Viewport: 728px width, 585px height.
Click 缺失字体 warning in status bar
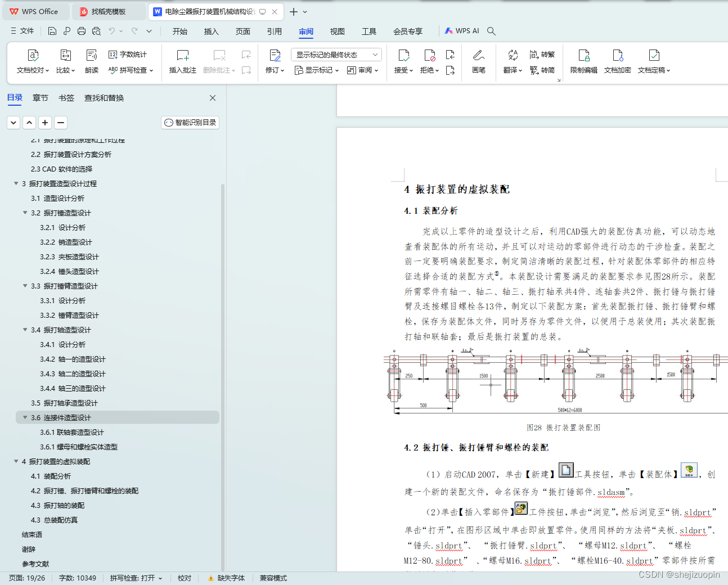(x=226, y=578)
